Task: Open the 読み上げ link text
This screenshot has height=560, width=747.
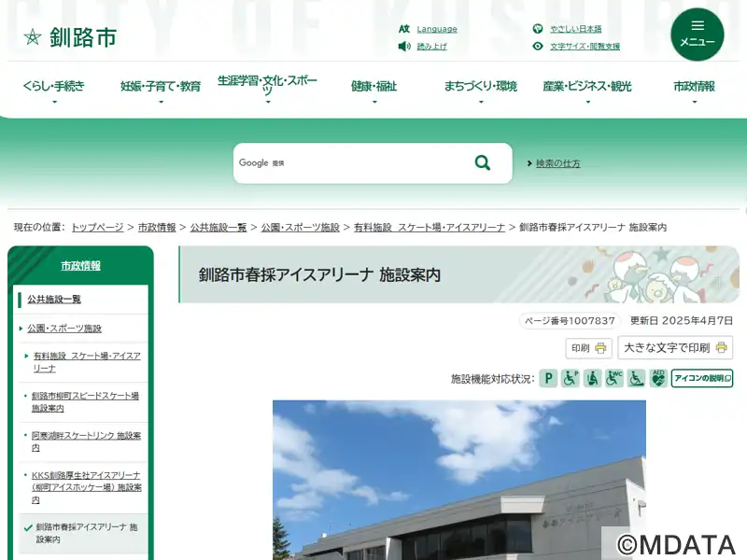Action: click(431, 46)
